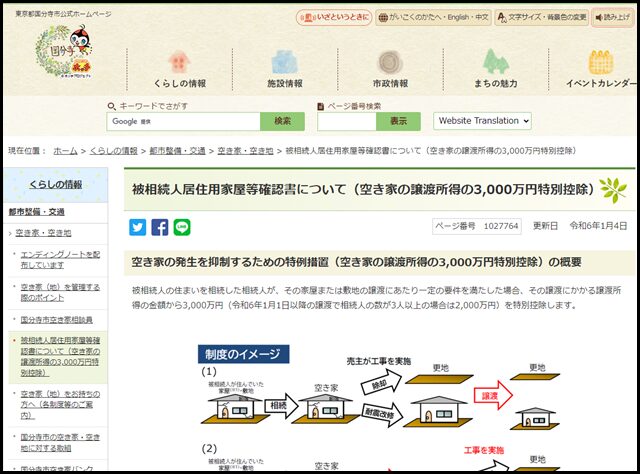Viewport: 640px width, 474px height.
Task: Select 被相続人居住用家屋等確認書について sidebar item
Action: [x=60, y=356]
